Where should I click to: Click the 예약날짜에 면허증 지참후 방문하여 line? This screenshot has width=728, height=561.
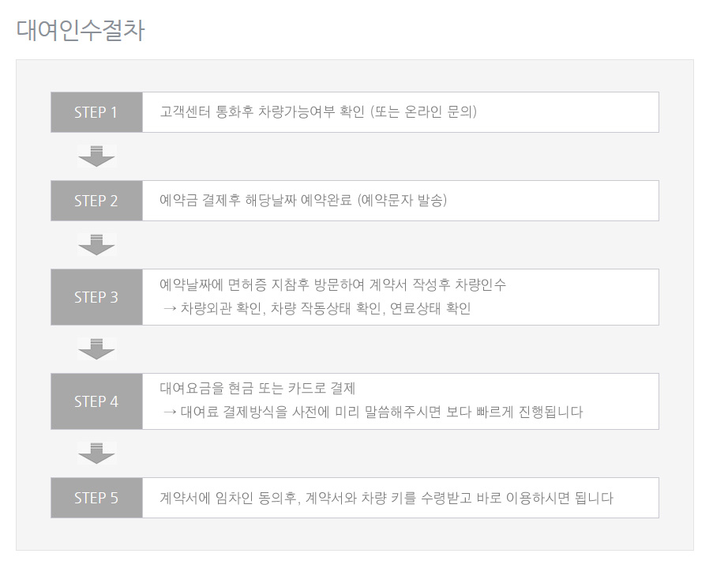(x=333, y=284)
